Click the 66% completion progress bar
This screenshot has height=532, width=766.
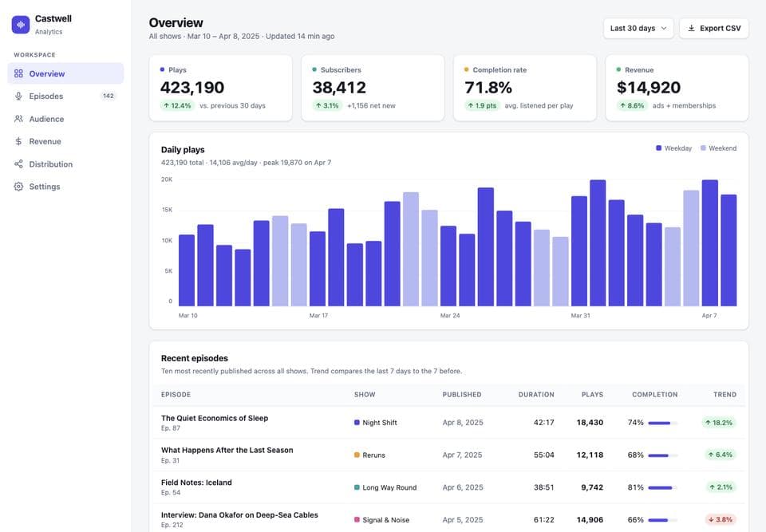pos(663,520)
